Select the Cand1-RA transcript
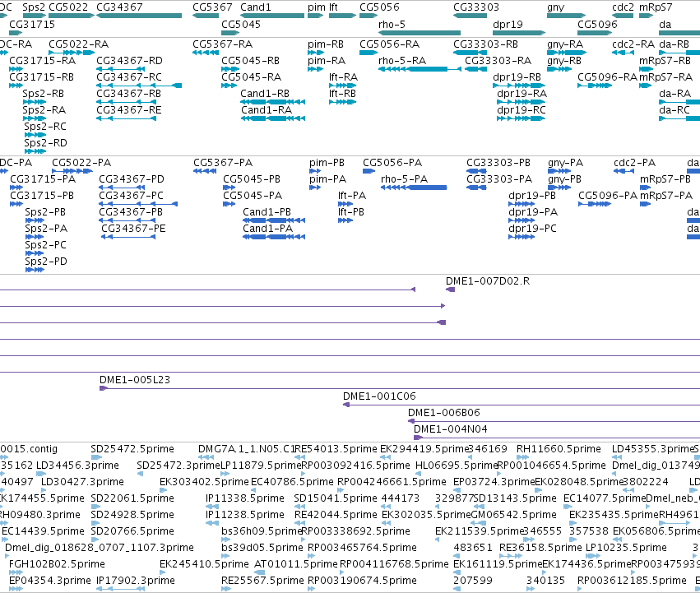This screenshot has width=700, height=593. coord(273,118)
